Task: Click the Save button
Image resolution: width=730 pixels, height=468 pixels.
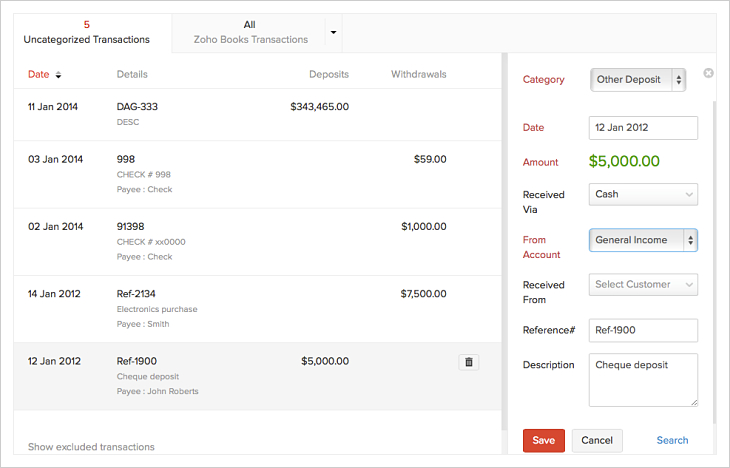Action: 543,440
